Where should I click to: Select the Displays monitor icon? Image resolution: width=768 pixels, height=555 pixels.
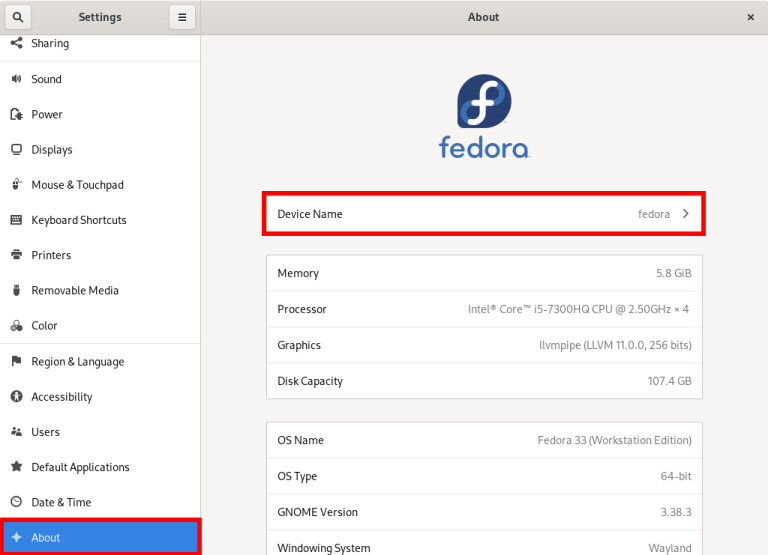point(16,150)
